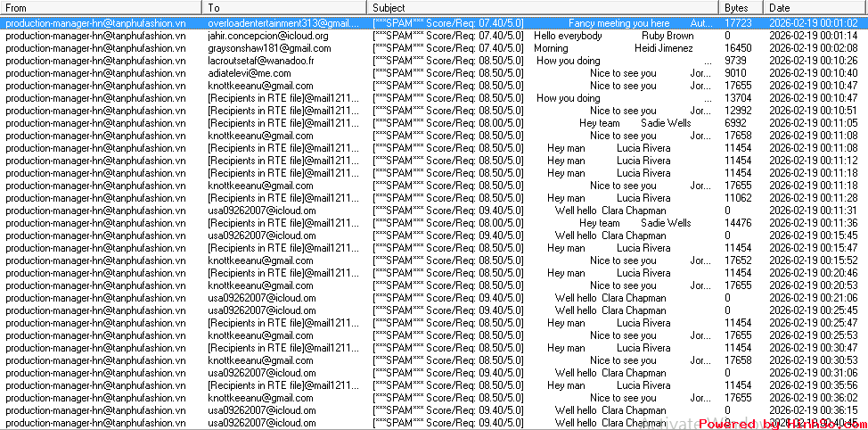
Task: Click 'Nice to see you' in the 00:10:40 row
Action: [x=623, y=73]
